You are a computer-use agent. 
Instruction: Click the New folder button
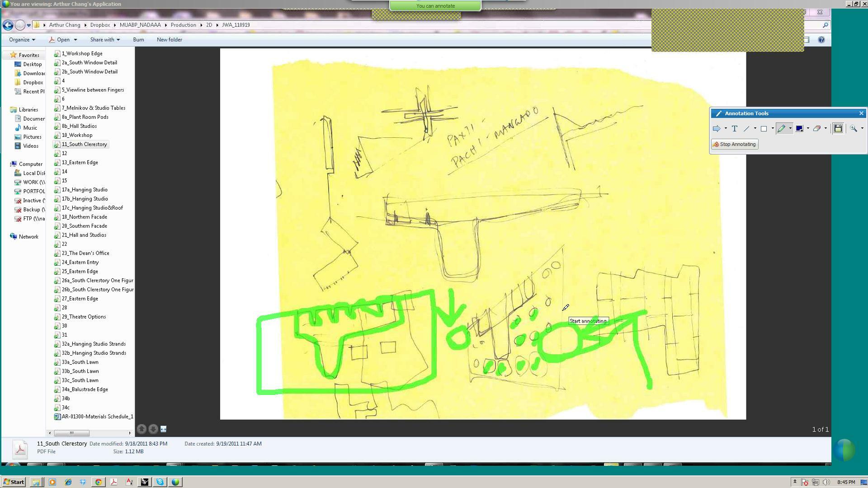[x=170, y=40]
